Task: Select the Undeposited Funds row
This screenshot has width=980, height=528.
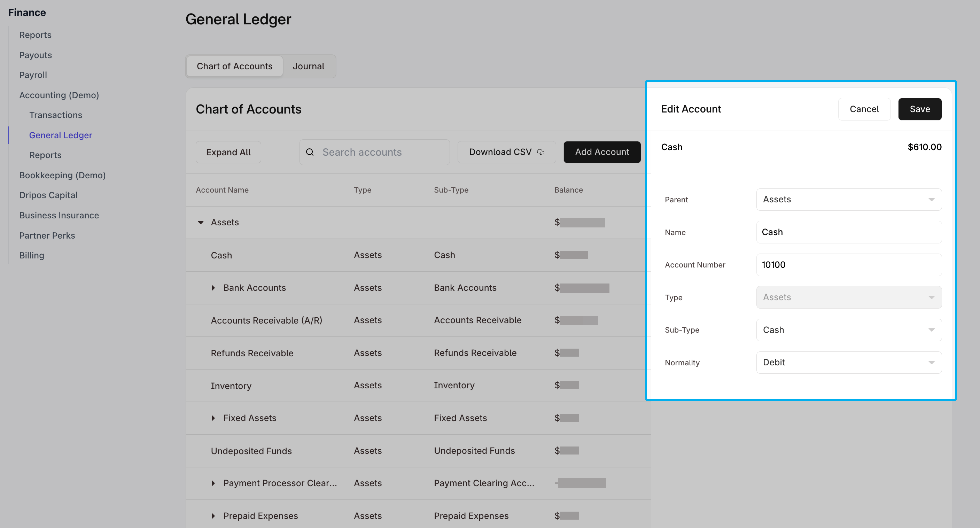Action: (x=418, y=451)
